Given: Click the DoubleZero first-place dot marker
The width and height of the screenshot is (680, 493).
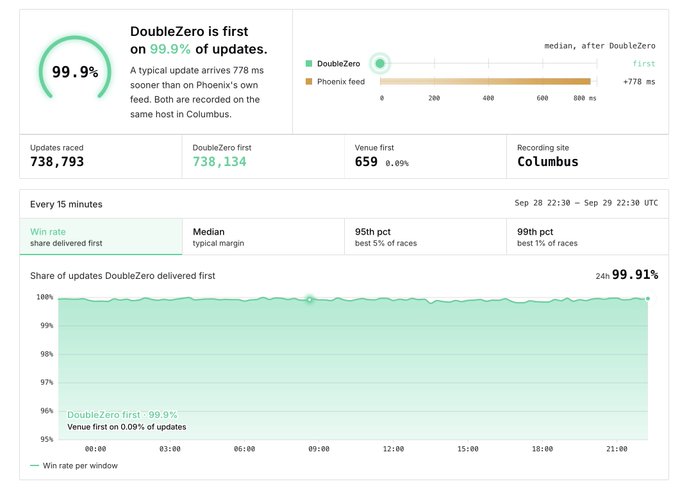Looking at the screenshot, I should click(380, 64).
